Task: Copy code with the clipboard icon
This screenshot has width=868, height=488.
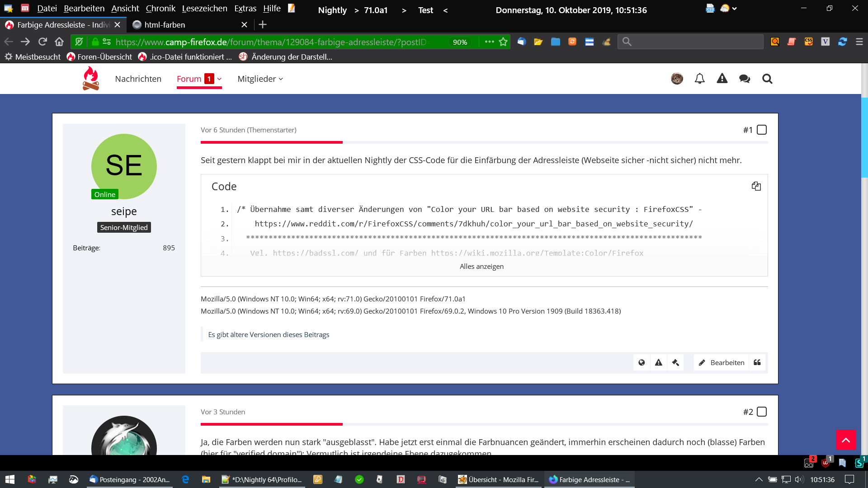Action: (x=756, y=186)
